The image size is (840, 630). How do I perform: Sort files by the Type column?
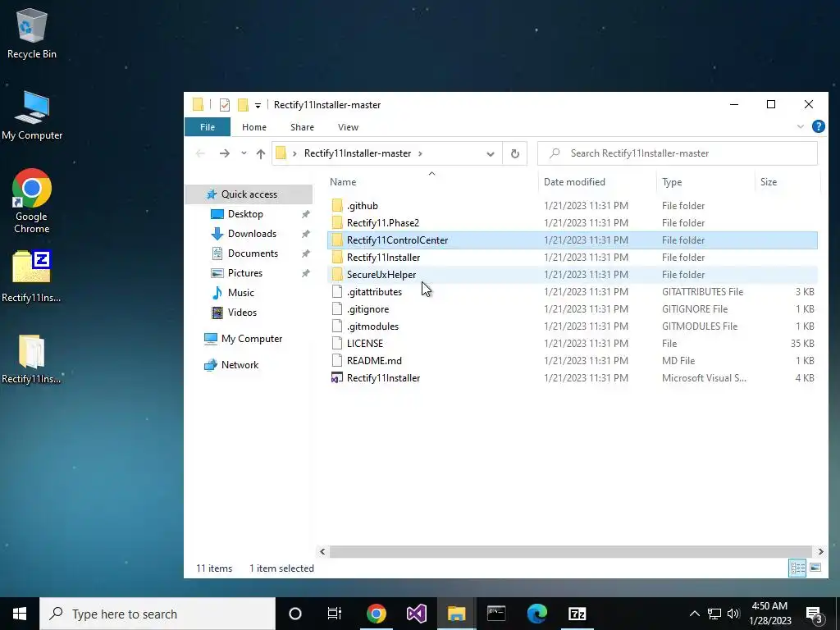(x=705, y=181)
